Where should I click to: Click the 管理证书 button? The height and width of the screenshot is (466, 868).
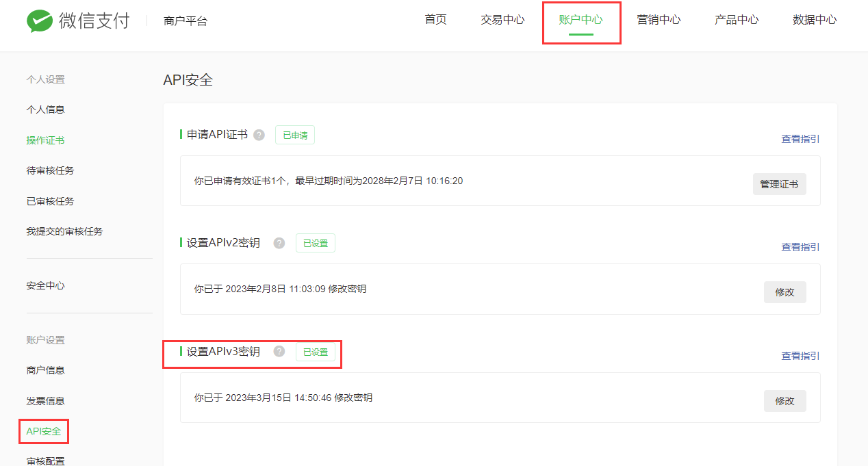pos(779,184)
